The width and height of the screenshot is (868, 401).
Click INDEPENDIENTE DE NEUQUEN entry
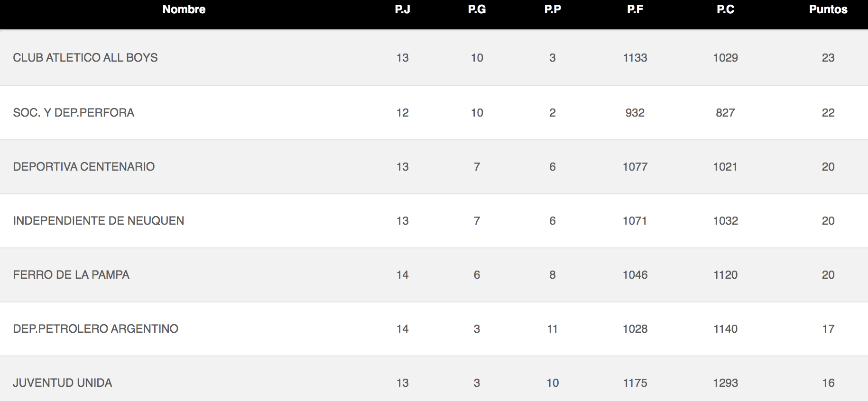pos(99,221)
